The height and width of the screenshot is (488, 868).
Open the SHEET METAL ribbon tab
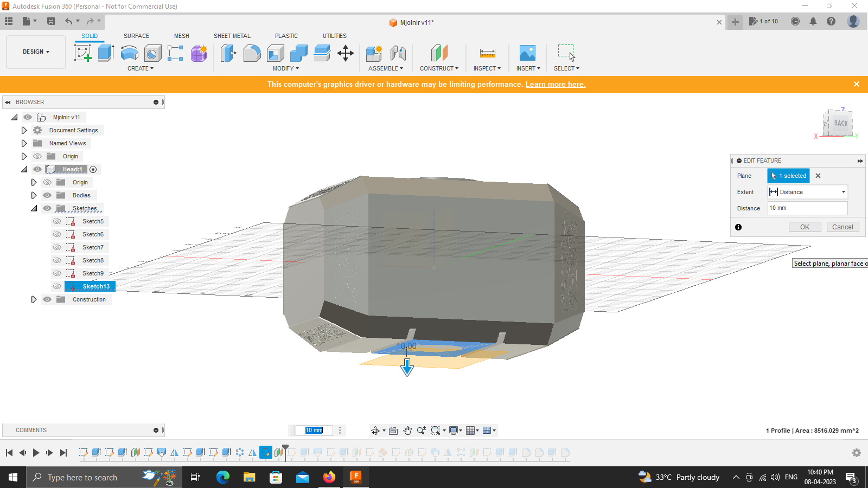click(232, 36)
